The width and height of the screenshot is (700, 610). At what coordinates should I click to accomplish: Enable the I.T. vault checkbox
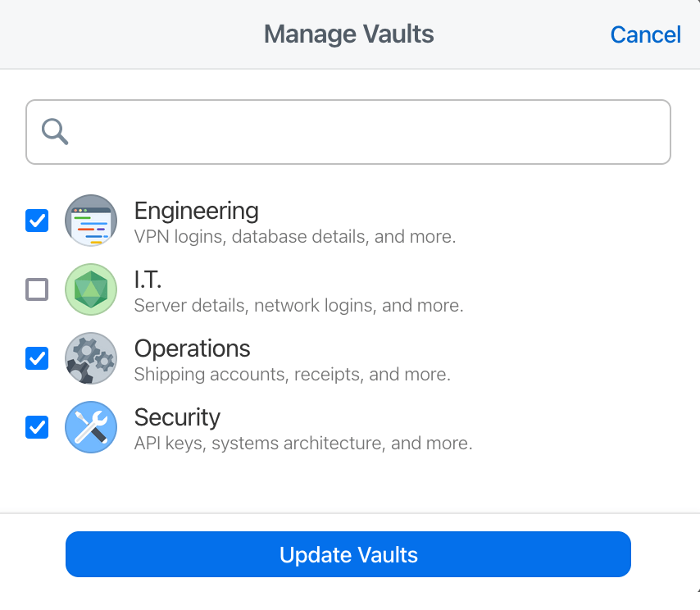coord(36,289)
